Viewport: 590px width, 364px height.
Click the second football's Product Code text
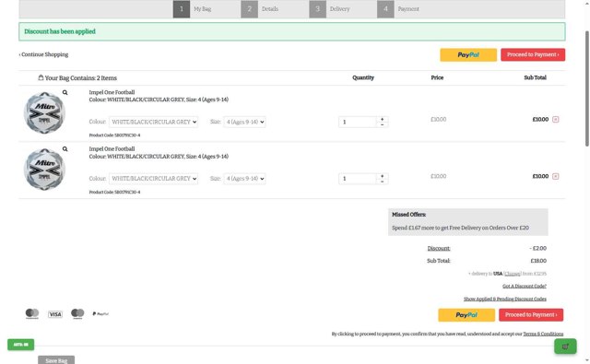pos(114,192)
